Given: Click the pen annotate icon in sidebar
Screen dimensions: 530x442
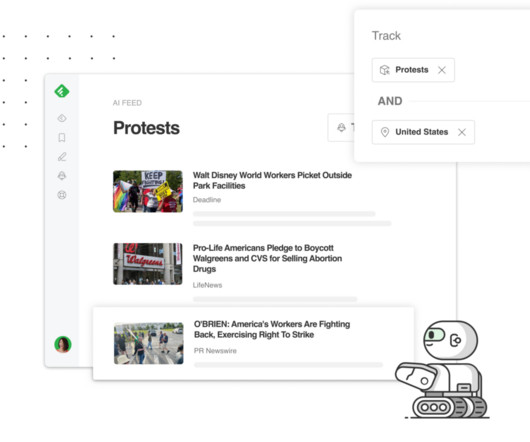Looking at the screenshot, I should [x=62, y=156].
